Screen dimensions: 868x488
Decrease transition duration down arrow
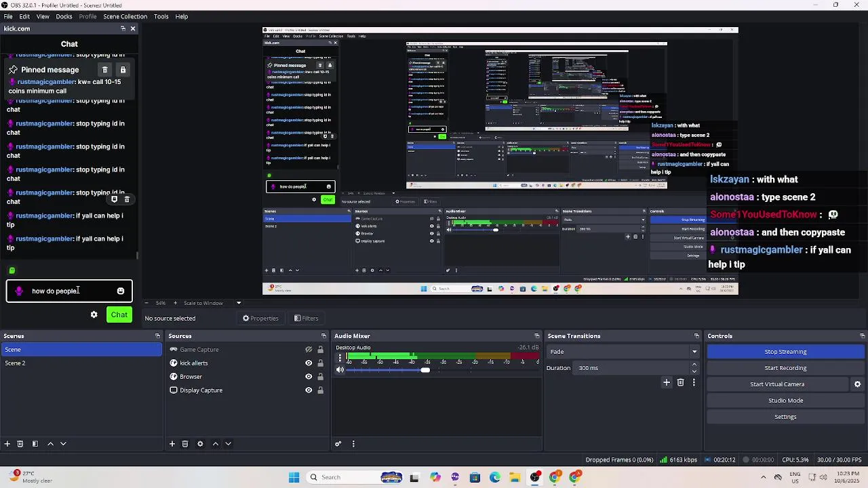[x=694, y=371]
